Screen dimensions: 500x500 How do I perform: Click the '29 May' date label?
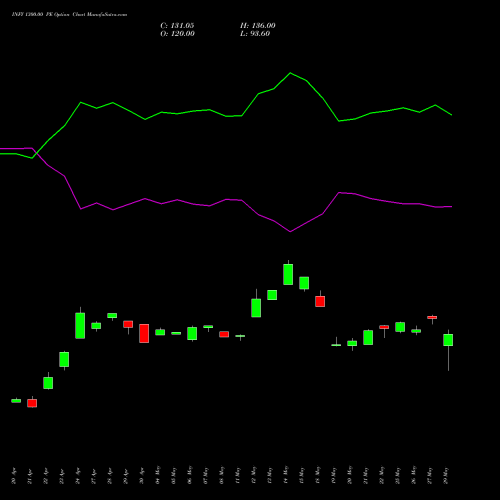446,475
